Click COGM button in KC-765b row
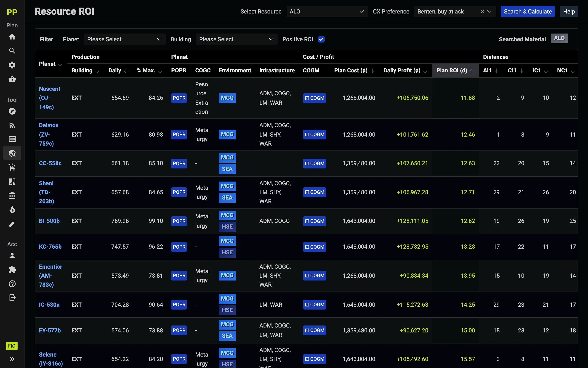This screenshot has height=368, width=588. pos(314,247)
